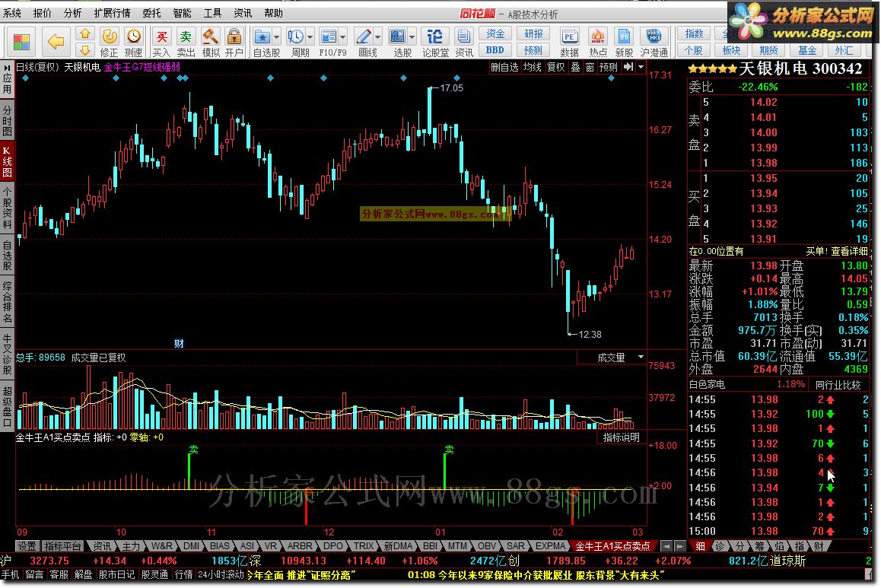Click the 白色家电 industry sector label

point(707,385)
